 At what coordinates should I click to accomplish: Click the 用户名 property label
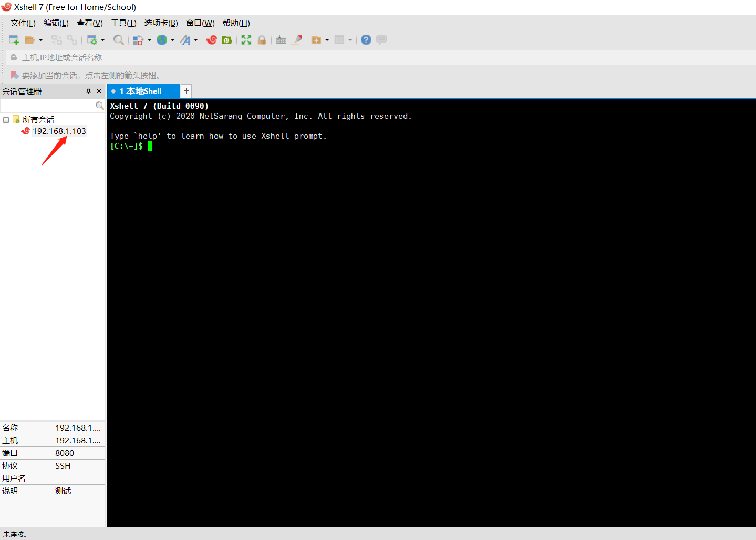(x=14, y=479)
